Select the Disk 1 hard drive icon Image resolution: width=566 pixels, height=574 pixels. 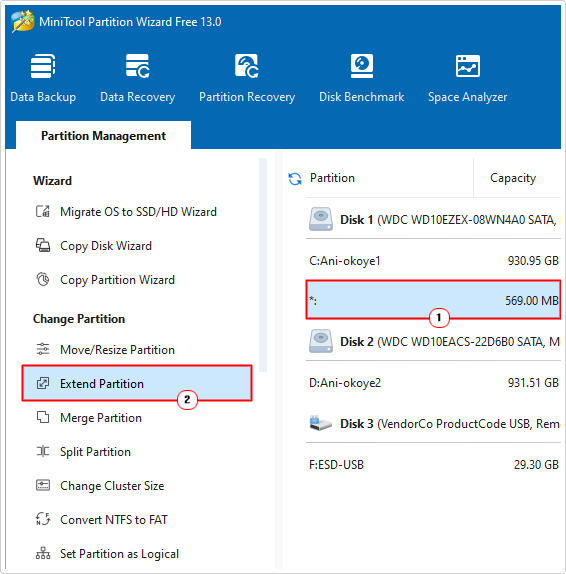point(321,219)
